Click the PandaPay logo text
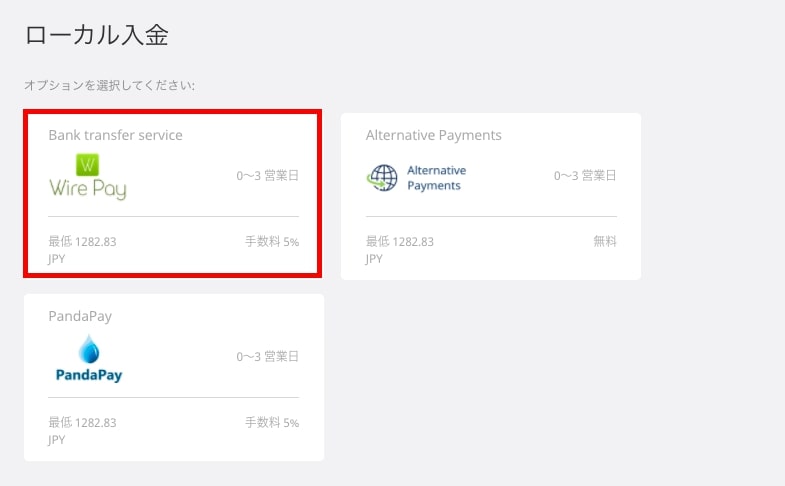 89,375
